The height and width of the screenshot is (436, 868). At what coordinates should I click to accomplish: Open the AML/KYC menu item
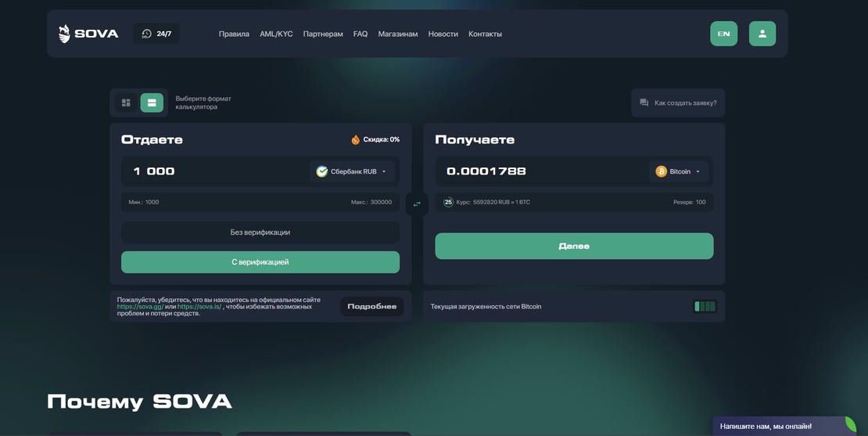point(276,34)
